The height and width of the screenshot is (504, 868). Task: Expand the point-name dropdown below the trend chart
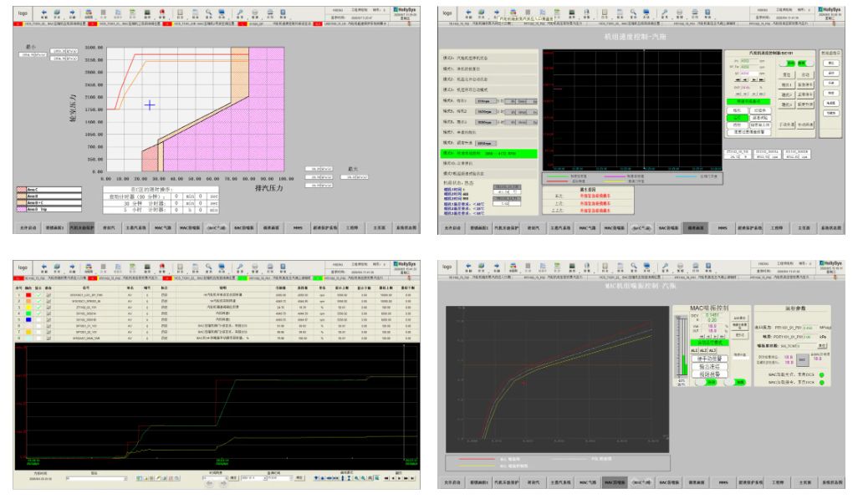[125, 478]
